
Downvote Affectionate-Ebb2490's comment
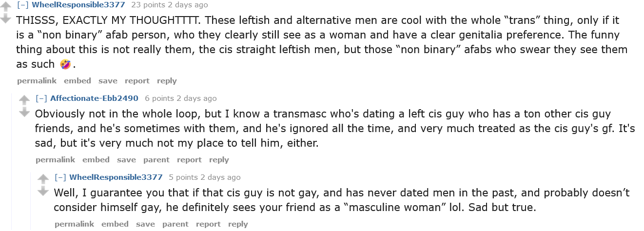tap(24, 113)
